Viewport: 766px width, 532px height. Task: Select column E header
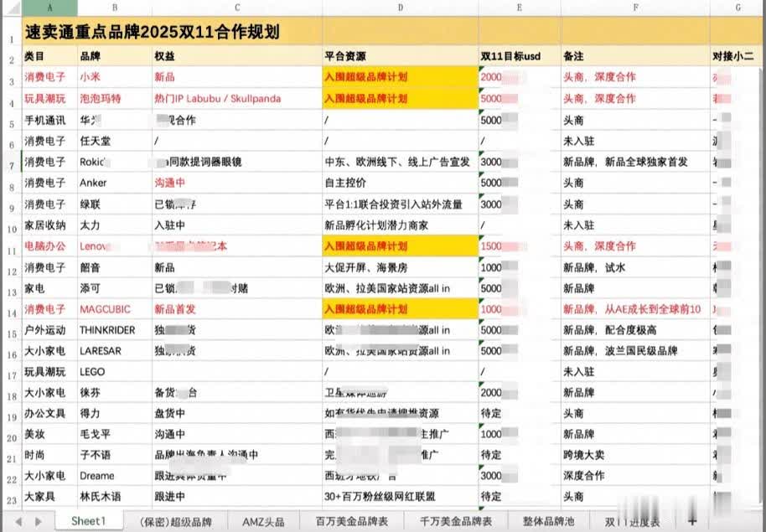[520, 8]
